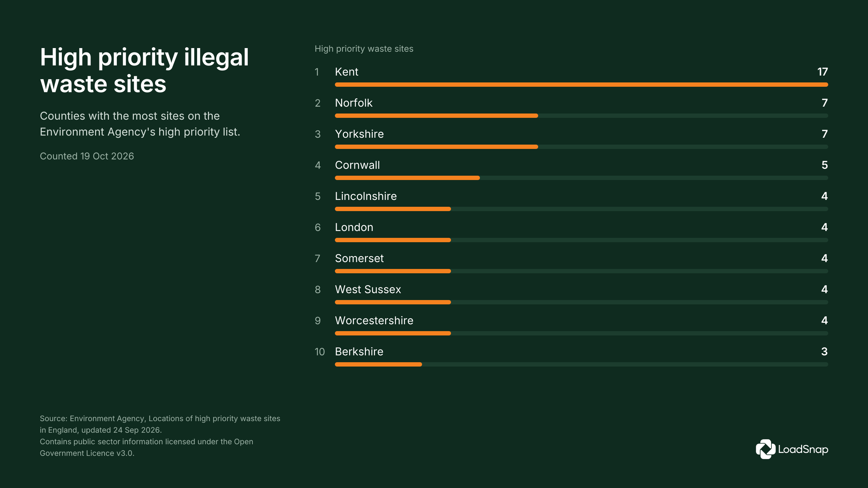The height and width of the screenshot is (488, 868).
Task: Click Cornwall's value of 5
Action: pos(825,165)
